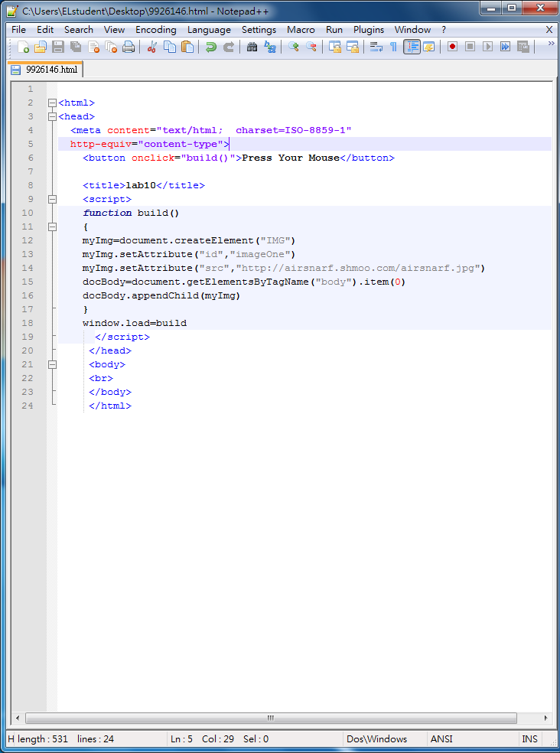Save the current file with Save icon
The width and height of the screenshot is (560, 753).
click(x=58, y=47)
